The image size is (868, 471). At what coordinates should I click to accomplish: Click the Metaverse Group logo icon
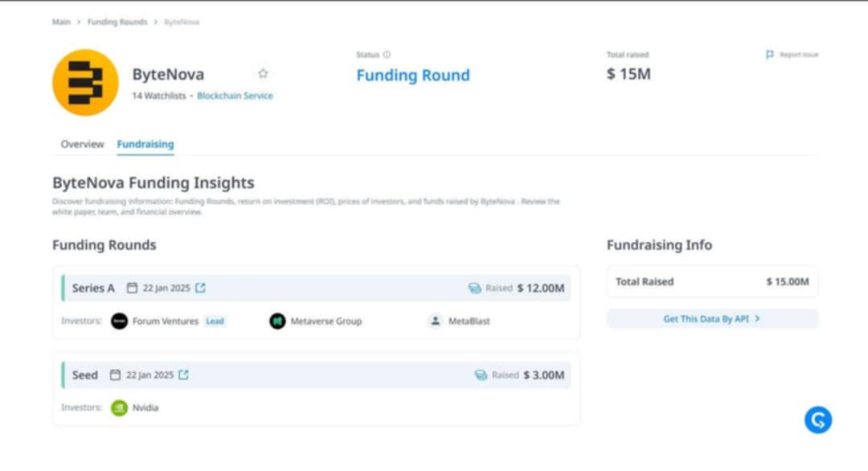point(277,321)
